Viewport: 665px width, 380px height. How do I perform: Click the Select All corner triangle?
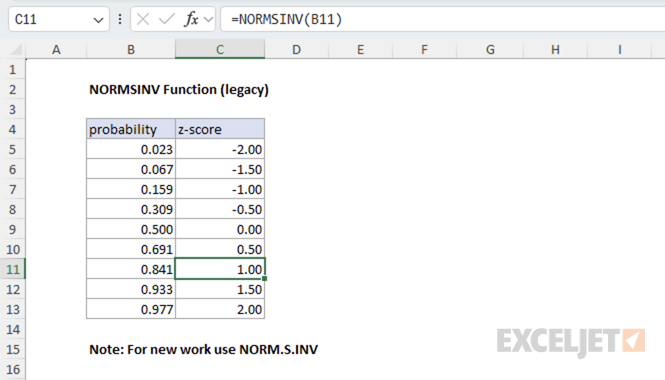[x=16, y=50]
